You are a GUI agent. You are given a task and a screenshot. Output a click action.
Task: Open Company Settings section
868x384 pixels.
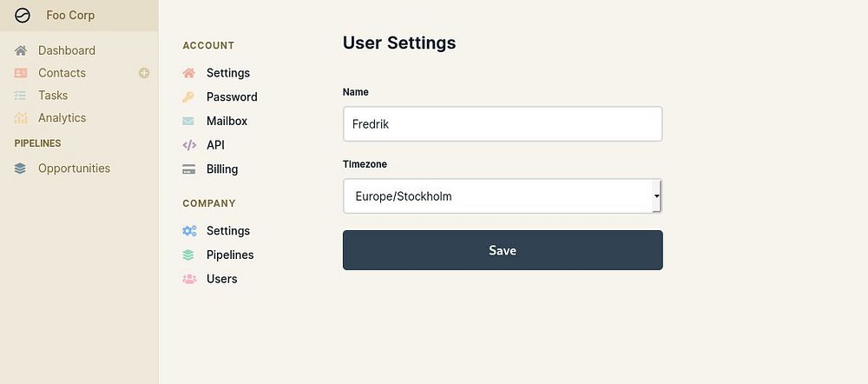[227, 231]
